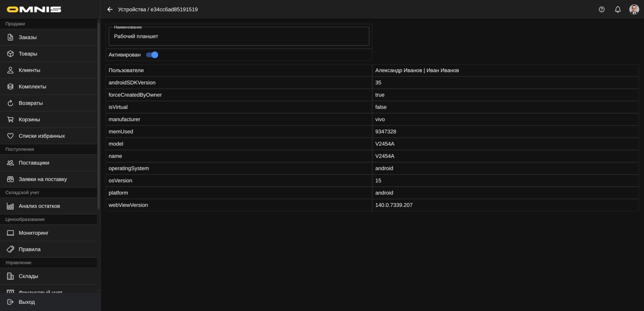Click the sidebar vertical scrollbar
The image size is (644, 311).
click(98, 116)
